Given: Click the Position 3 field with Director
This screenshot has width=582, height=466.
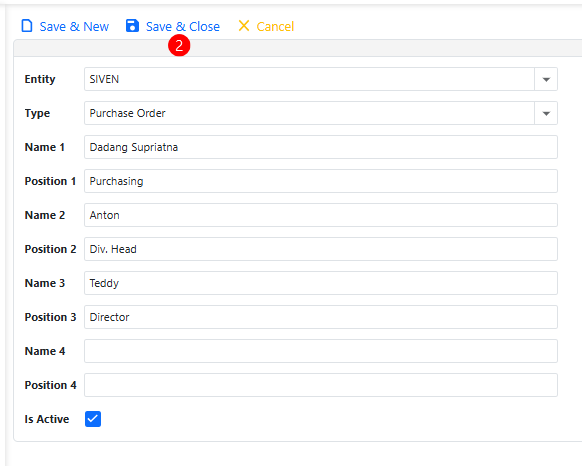Looking at the screenshot, I should click(321, 317).
